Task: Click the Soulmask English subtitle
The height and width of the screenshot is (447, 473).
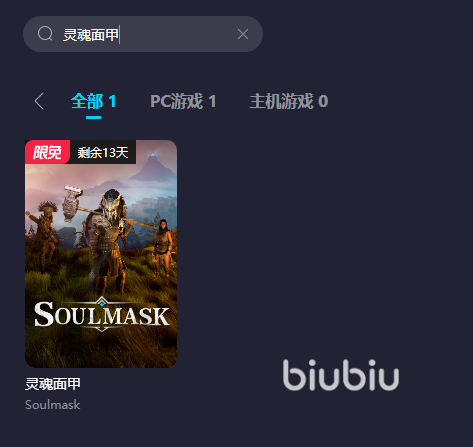Action: tap(53, 405)
